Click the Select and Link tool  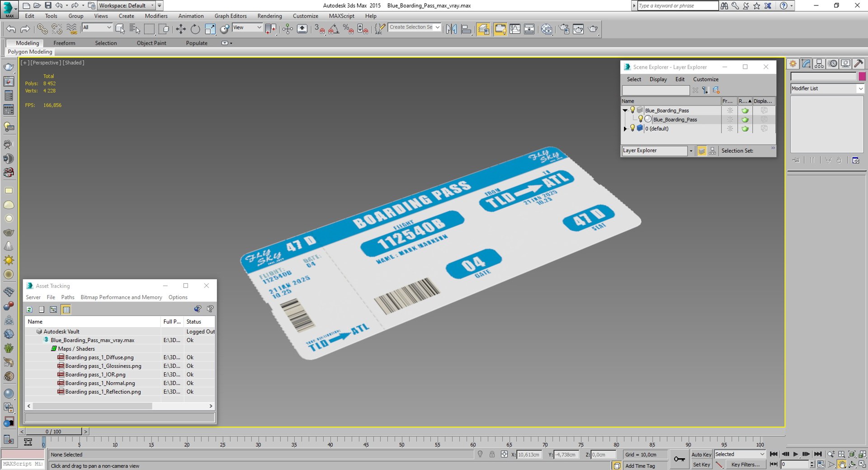tap(42, 29)
